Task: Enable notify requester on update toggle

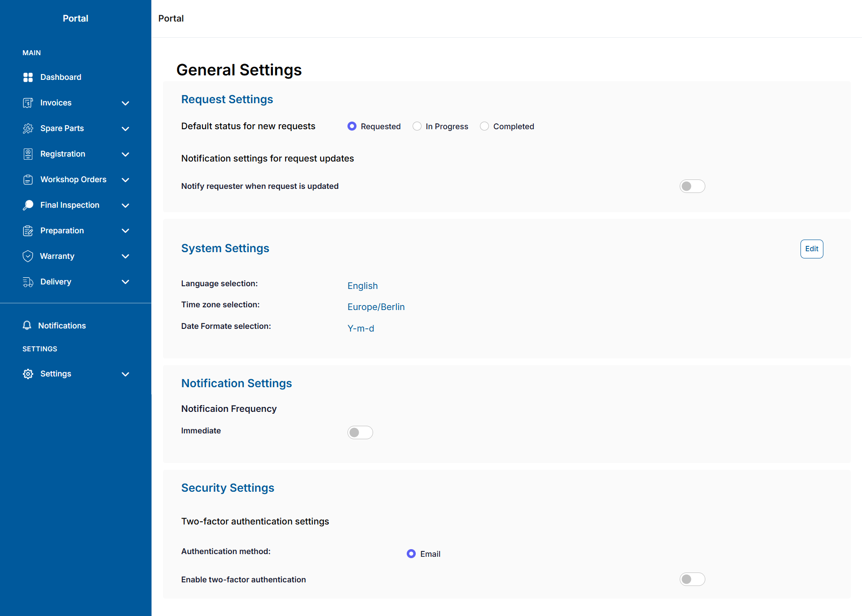Action: pos(692,186)
